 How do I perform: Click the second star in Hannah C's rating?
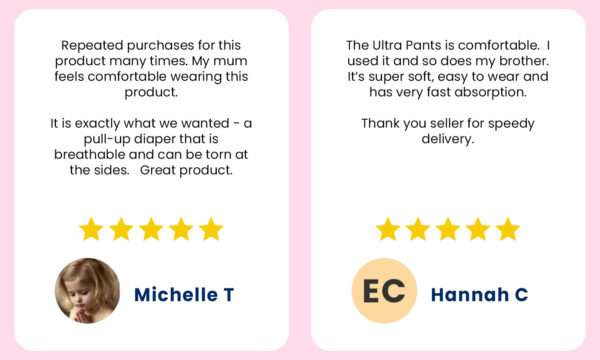[x=417, y=229]
